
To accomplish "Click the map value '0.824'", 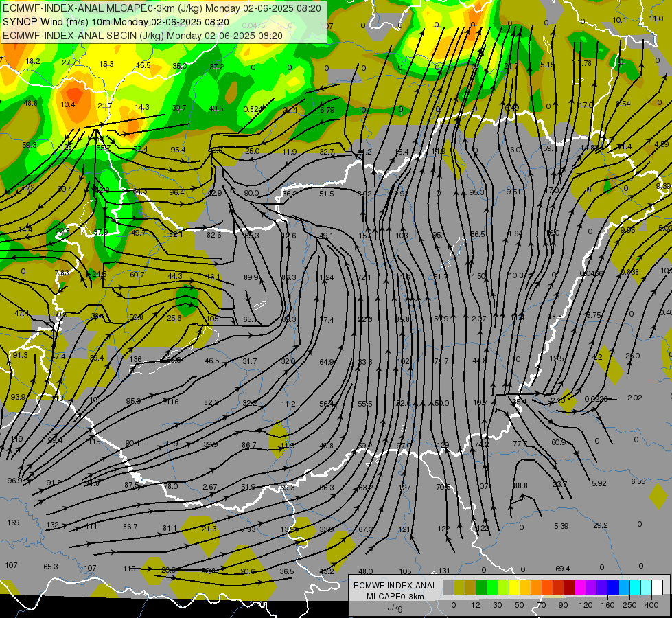I will pyautogui.click(x=253, y=109).
